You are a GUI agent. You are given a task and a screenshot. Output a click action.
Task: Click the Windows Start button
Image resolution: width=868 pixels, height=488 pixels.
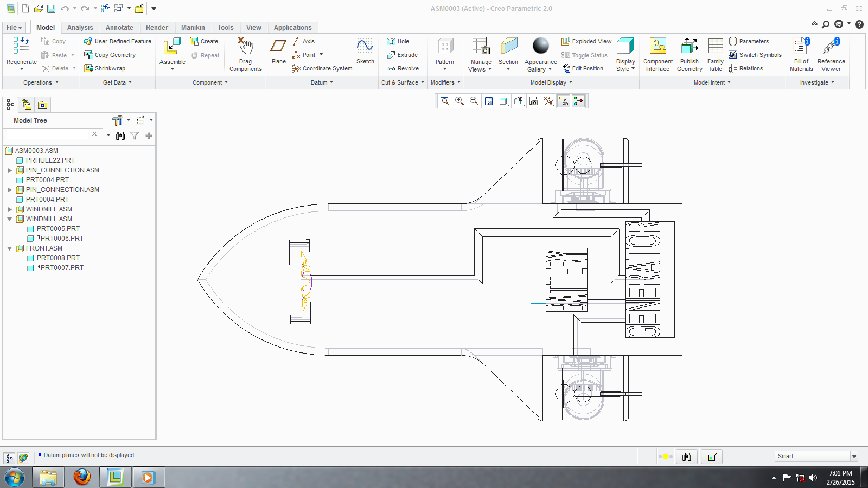coord(15,477)
